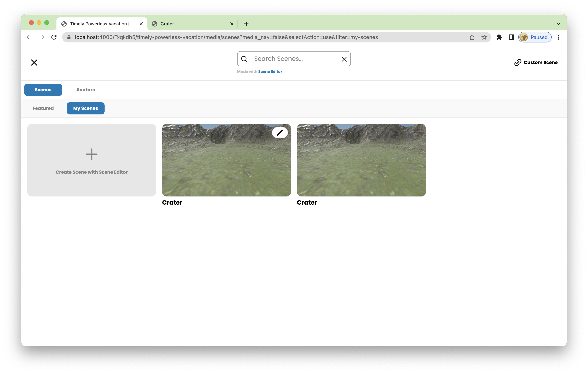Minimize the window with yellow button
Image resolution: width=588 pixels, height=374 pixels.
pos(39,23)
